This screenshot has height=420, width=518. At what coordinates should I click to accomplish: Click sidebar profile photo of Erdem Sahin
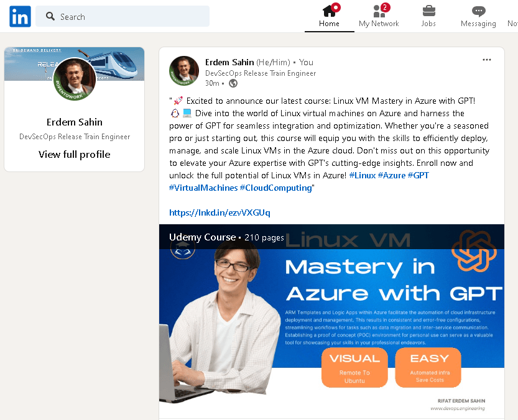point(75,80)
